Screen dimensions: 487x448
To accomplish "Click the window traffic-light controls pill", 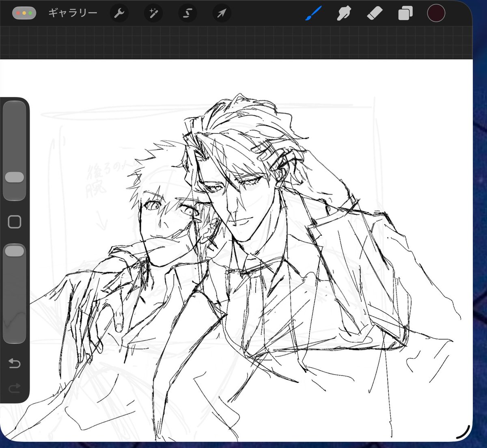I will pyautogui.click(x=24, y=13).
